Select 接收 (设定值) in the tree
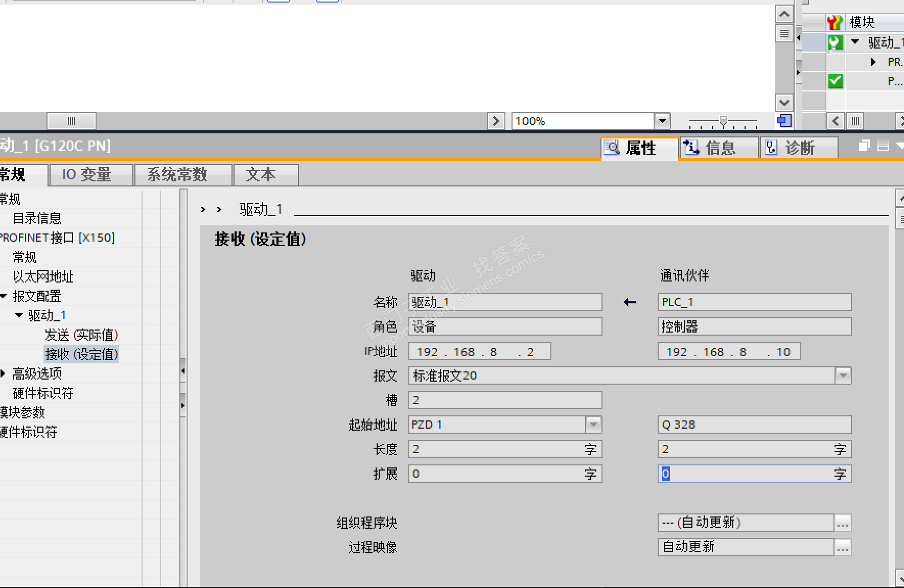The image size is (904, 588). point(82,355)
